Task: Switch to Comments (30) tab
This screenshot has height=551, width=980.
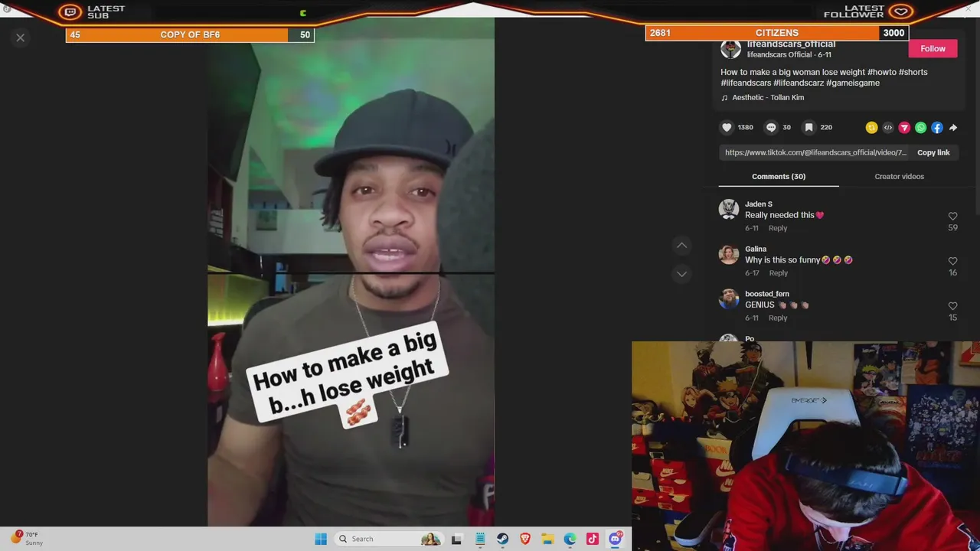Action: pos(779,176)
